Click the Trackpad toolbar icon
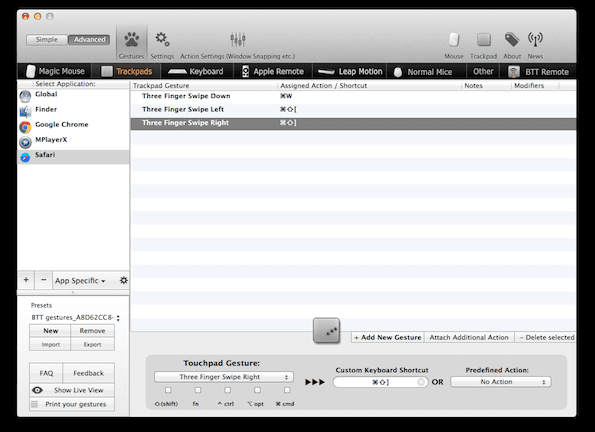The width and height of the screenshot is (595, 432). coord(483,39)
